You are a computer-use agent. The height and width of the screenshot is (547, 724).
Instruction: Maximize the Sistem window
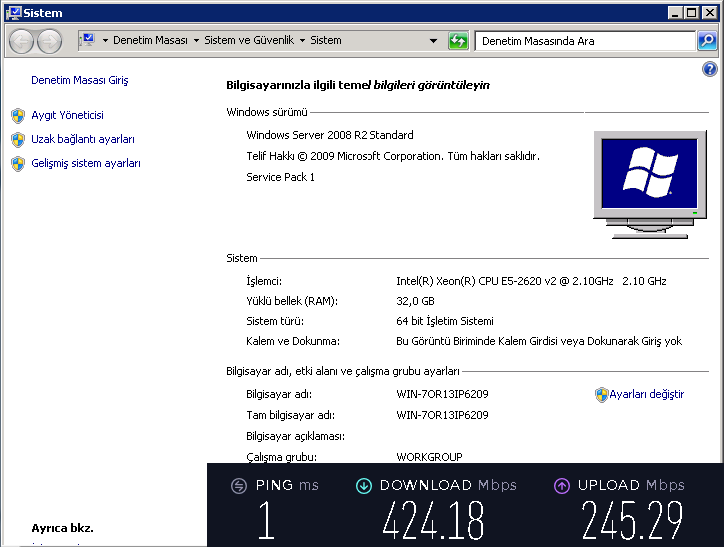[x=692, y=13]
